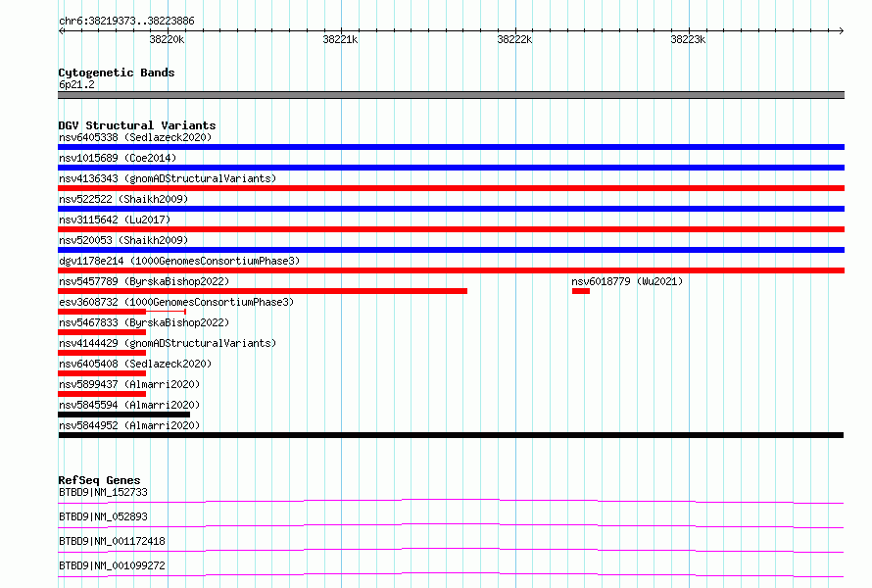Click the chr6:38219373..38223886 coordinate text
The width and height of the screenshot is (872, 588).
[126, 22]
